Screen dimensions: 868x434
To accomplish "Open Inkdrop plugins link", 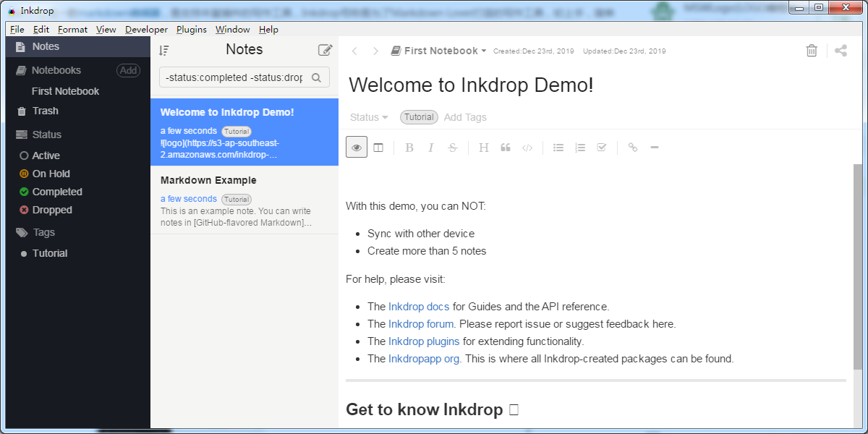I will point(424,341).
